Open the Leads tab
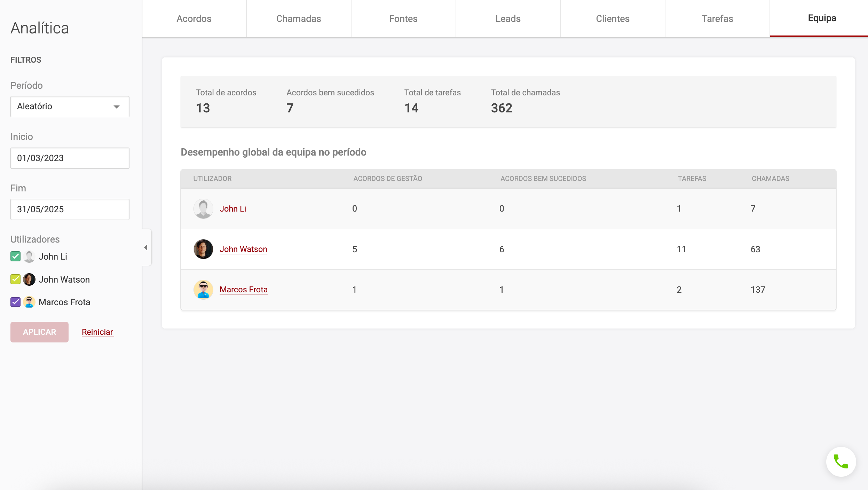868x490 pixels. pos(508,19)
